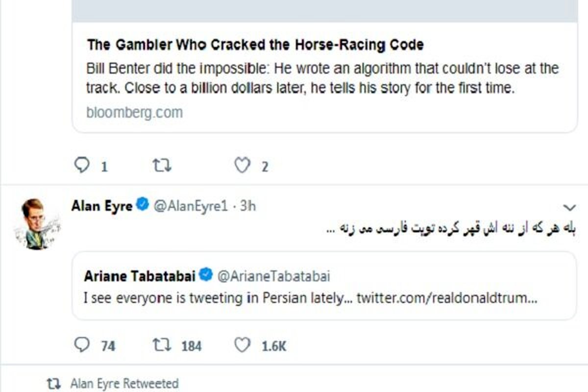Click the 'Alan Eyre Retweeted' label
This screenshot has height=392, width=588.
click(x=124, y=383)
